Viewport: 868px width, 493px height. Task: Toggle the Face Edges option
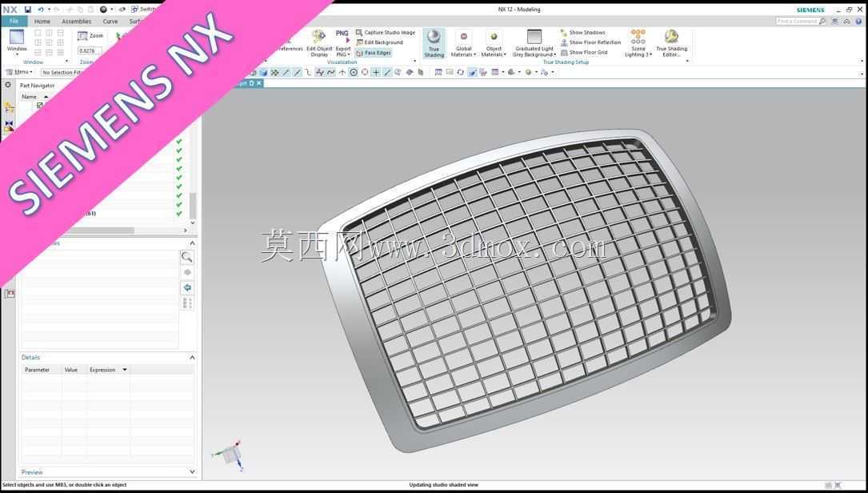pos(374,53)
